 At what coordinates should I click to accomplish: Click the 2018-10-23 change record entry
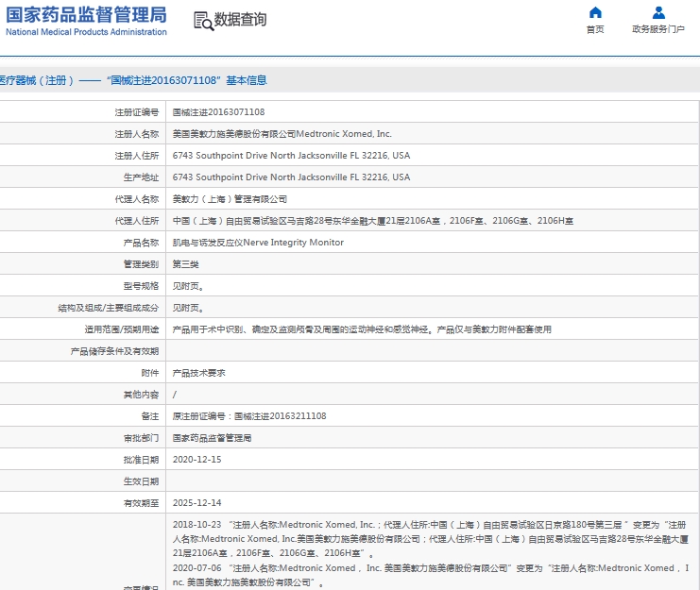[431, 539]
